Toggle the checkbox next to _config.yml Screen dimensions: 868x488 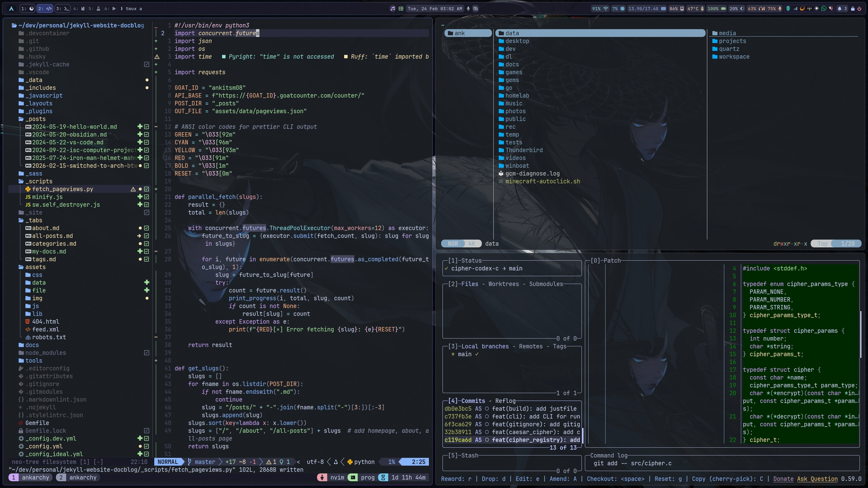tap(146, 446)
